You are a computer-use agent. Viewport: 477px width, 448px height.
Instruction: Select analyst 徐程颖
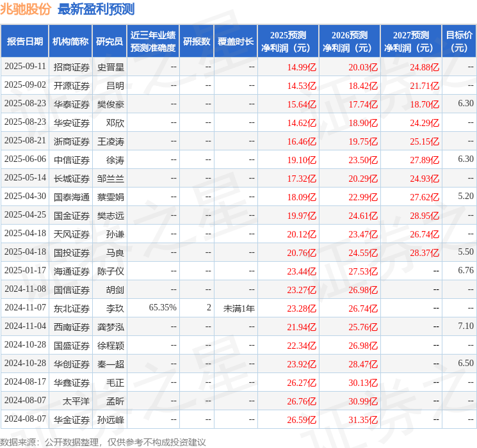pos(111,346)
